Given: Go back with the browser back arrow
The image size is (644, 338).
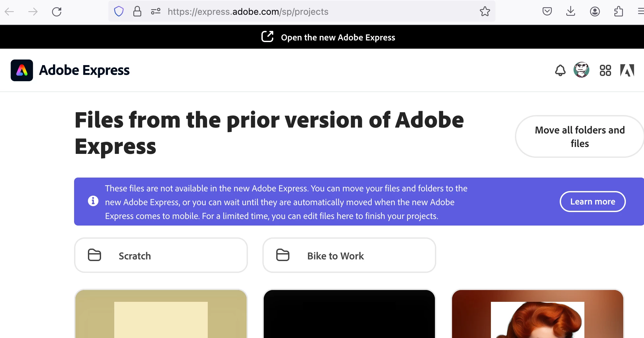Looking at the screenshot, I should coord(9,12).
